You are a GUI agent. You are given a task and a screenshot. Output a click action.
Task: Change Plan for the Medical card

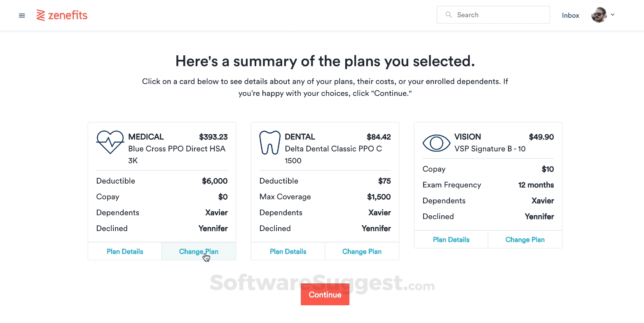pos(199,251)
